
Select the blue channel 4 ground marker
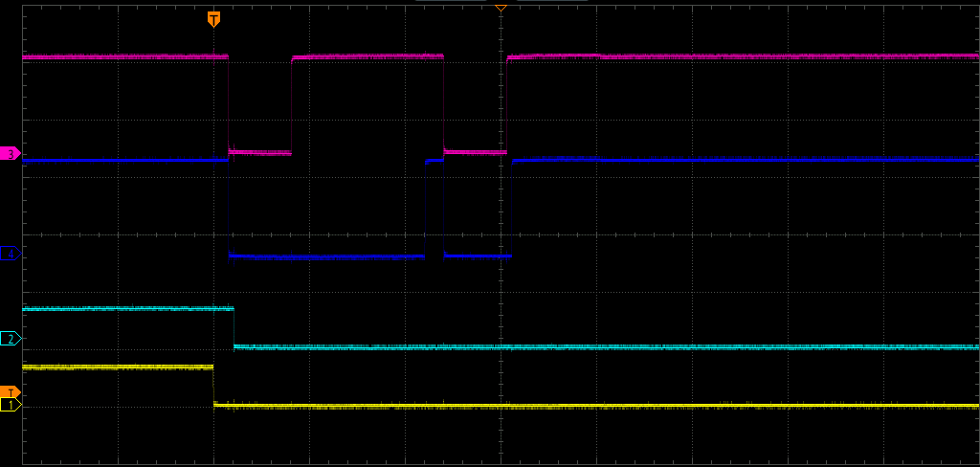click(x=11, y=254)
